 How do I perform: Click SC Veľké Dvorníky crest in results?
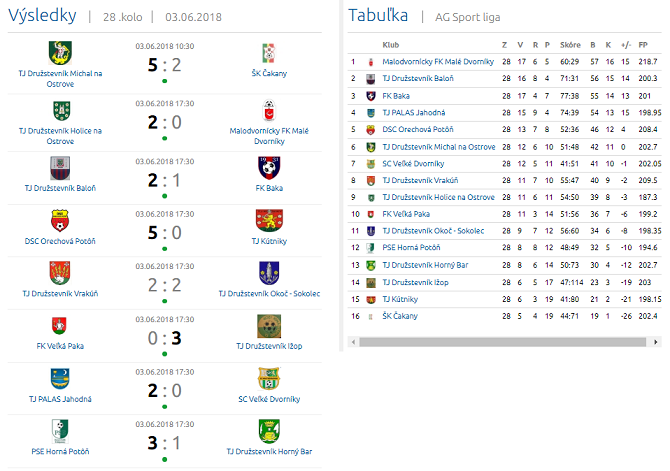(x=267, y=378)
